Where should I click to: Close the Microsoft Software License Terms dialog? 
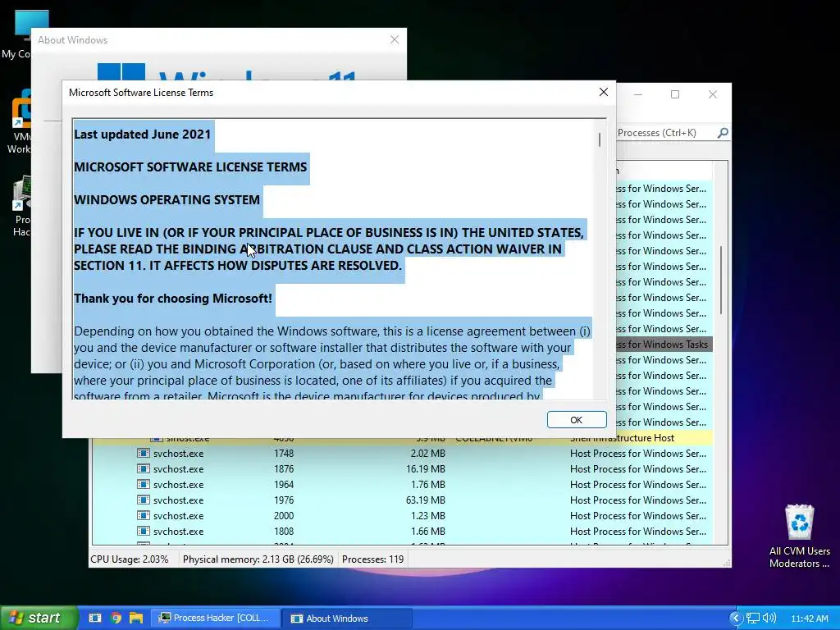(x=603, y=92)
